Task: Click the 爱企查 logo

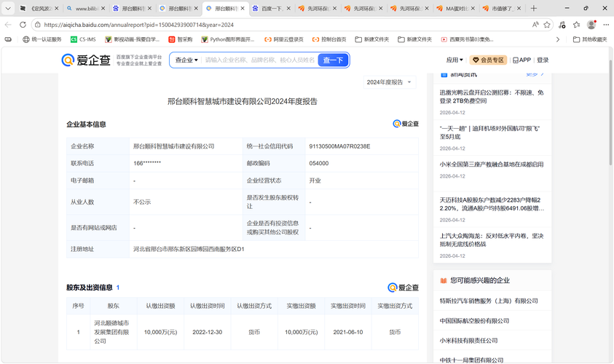Action: tap(86, 60)
